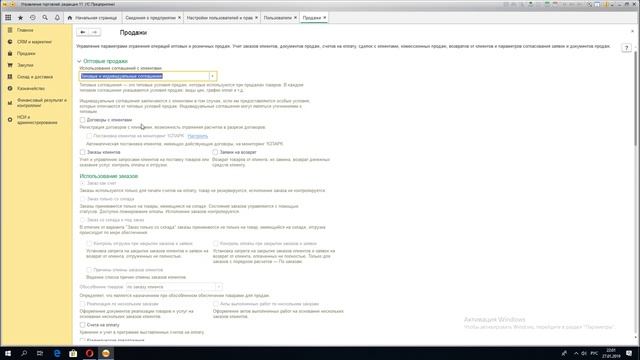This screenshot has width=640, height=360.
Task: Show hidden tray icons chevron
Action: (576, 353)
